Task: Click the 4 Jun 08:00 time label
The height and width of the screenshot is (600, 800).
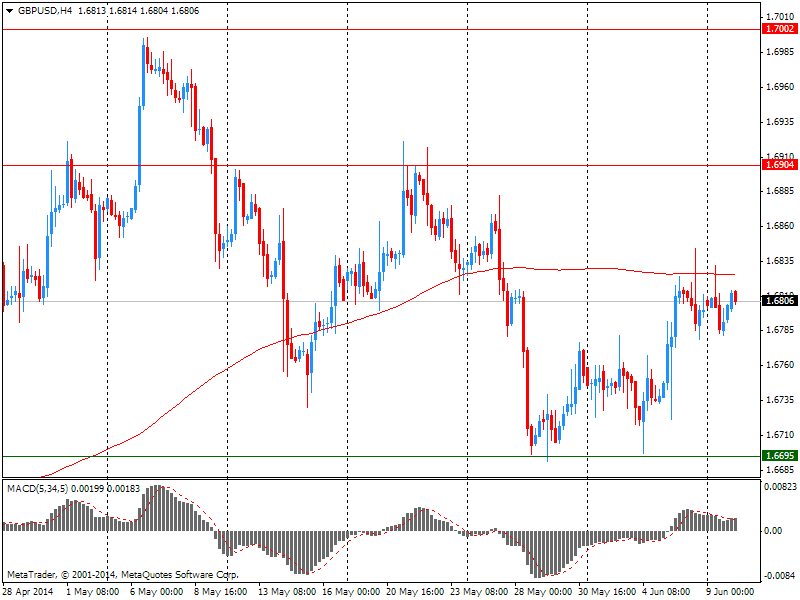Action: coord(667,592)
